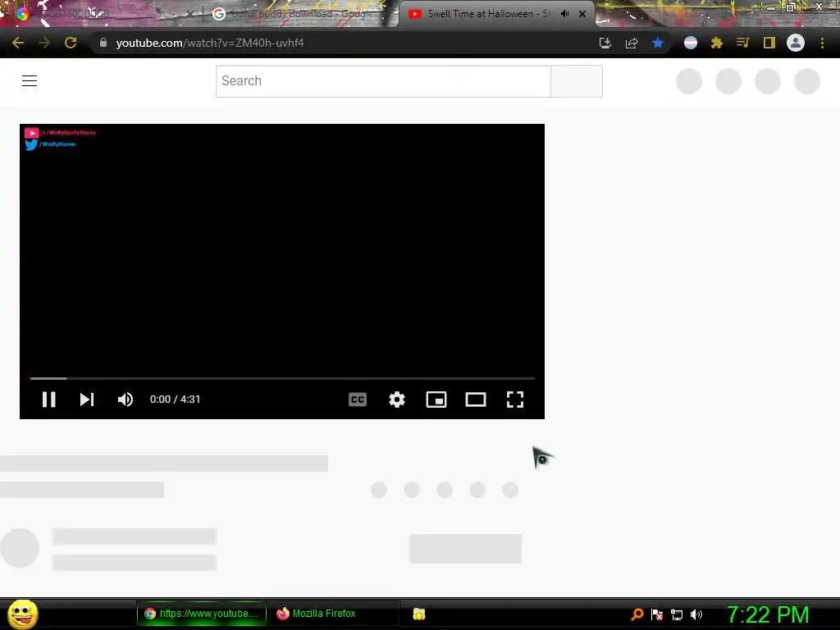Go forward with the browser forward arrow
The height and width of the screenshot is (630, 840).
pyautogui.click(x=44, y=43)
